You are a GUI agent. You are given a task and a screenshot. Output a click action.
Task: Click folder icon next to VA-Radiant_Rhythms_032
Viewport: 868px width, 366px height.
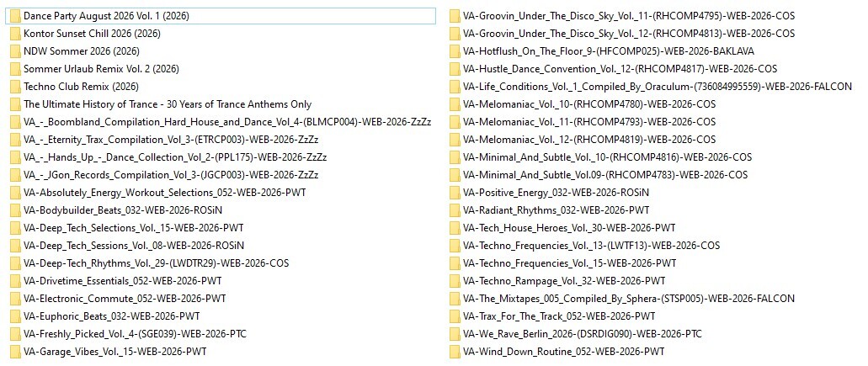[455, 210]
